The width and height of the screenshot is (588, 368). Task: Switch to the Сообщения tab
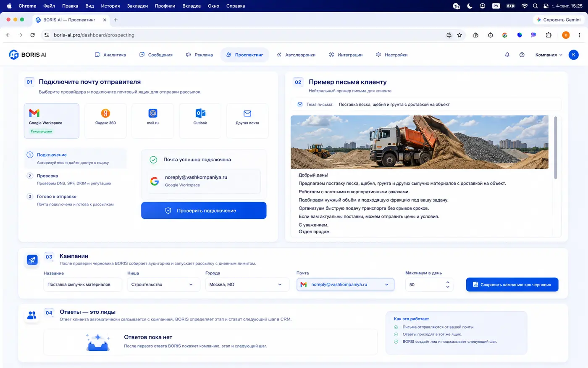point(156,55)
